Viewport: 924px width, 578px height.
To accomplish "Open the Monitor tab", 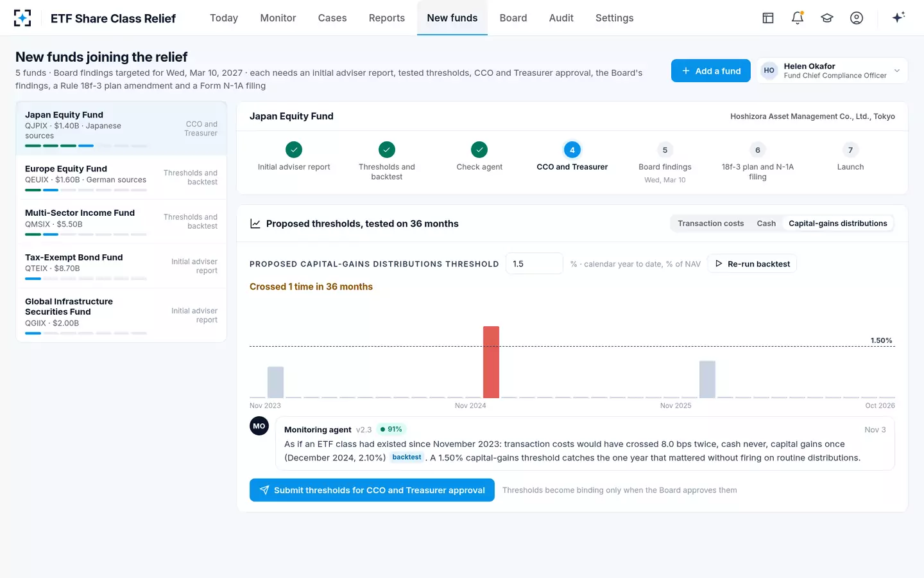I will (278, 18).
